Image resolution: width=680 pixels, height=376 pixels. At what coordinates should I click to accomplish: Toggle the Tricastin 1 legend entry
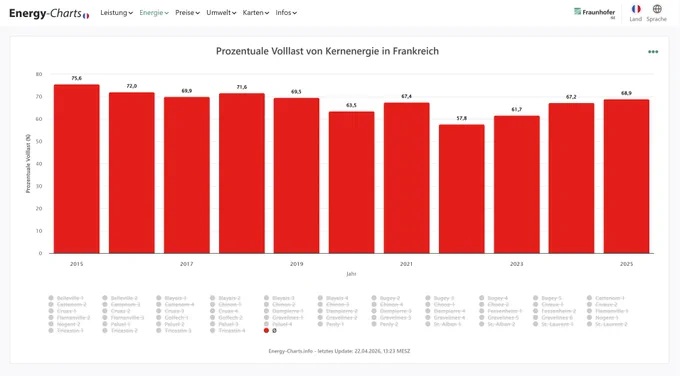coord(66,330)
